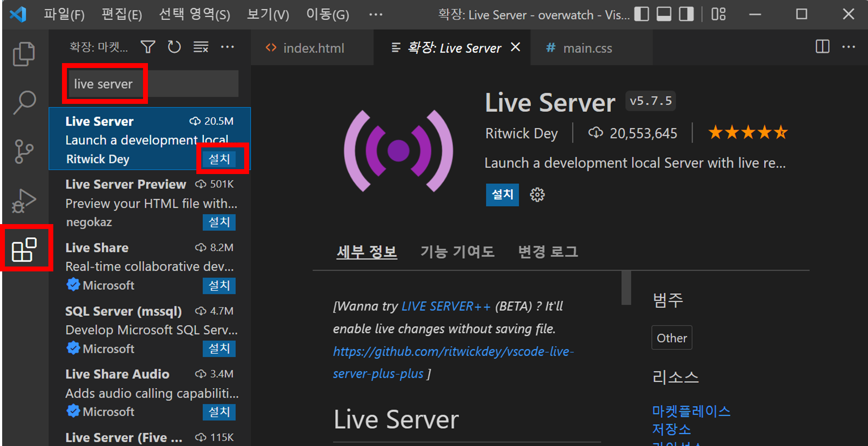Image resolution: width=868 pixels, height=446 pixels.
Task: Select Live Share Audio in results
Action: point(150,392)
